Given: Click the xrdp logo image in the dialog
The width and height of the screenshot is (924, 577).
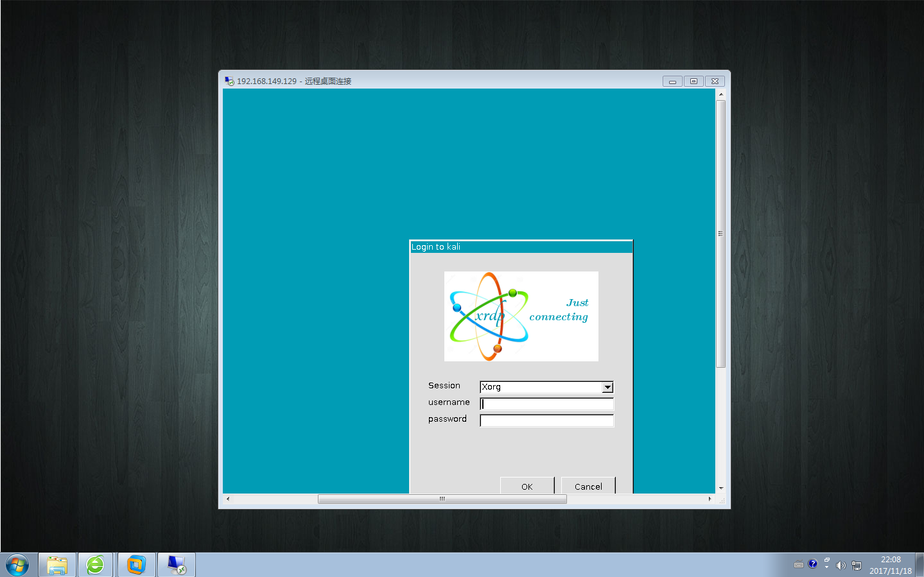Looking at the screenshot, I should click(521, 316).
